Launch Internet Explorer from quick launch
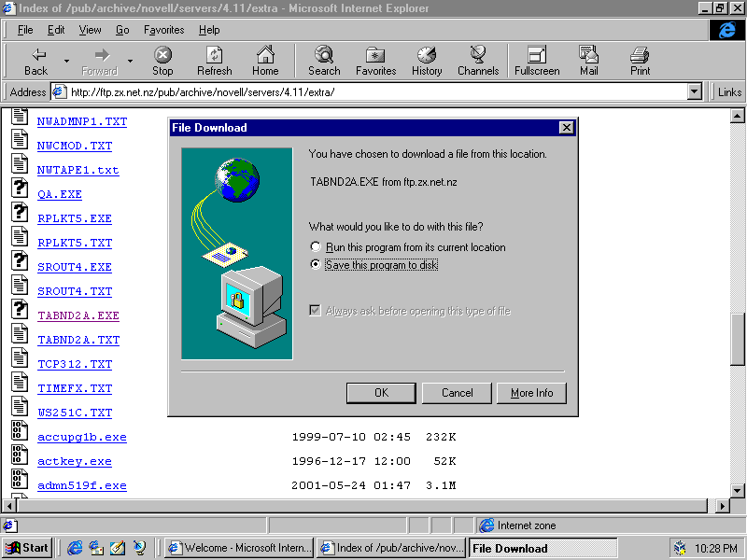747x560 pixels. [x=75, y=548]
